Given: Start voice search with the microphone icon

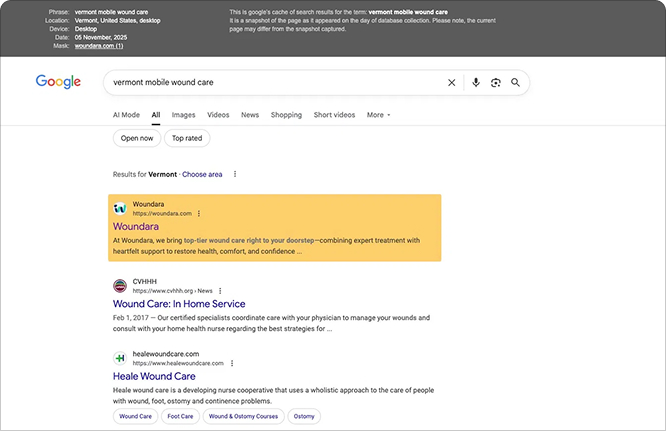Looking at the screenshot, I should tap(476, 82).
